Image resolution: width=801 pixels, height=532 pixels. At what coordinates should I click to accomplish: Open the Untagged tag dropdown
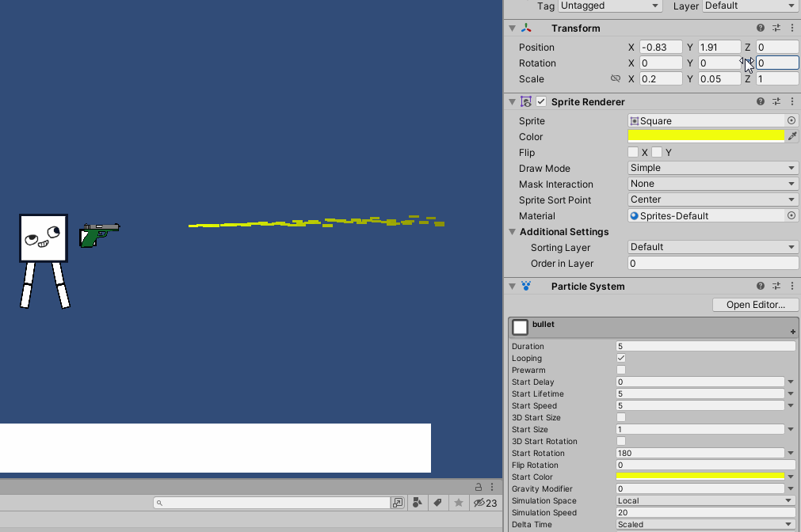pos(609,6)
